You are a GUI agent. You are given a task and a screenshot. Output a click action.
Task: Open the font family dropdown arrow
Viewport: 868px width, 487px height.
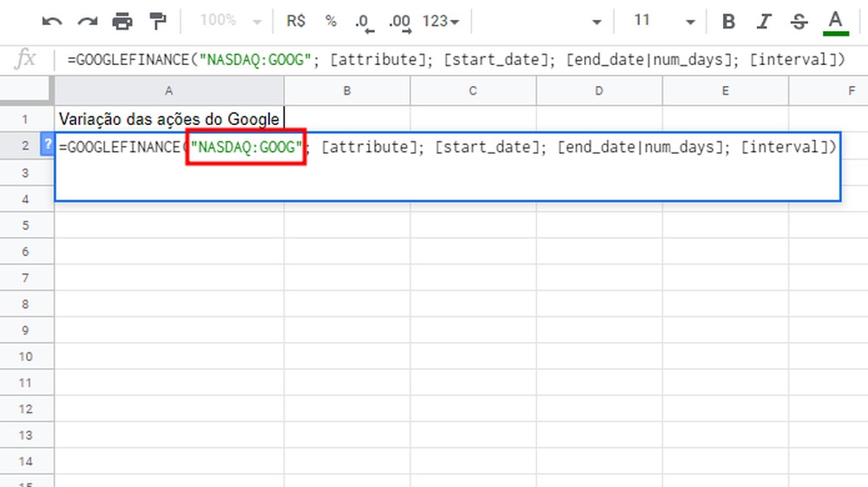[596, 23]
